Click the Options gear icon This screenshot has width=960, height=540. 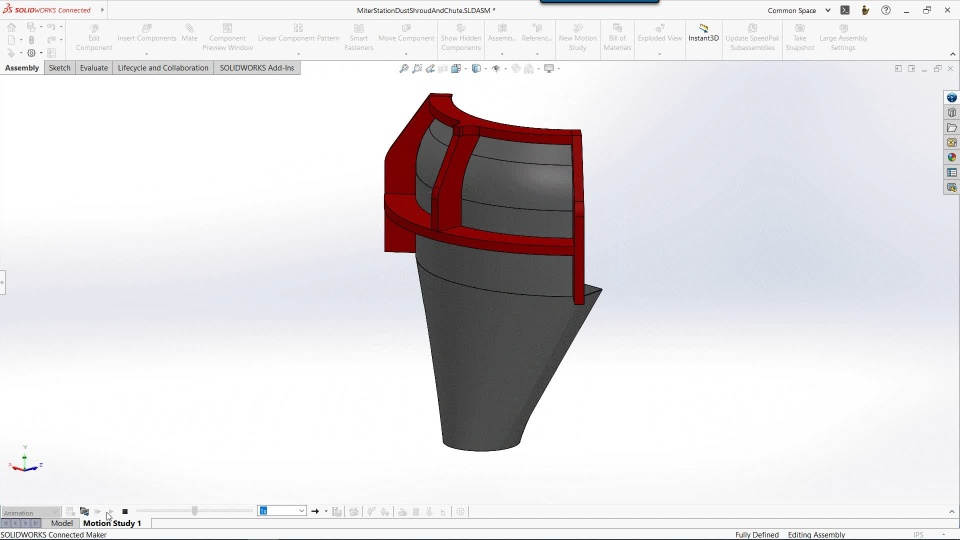click(31, 53)
